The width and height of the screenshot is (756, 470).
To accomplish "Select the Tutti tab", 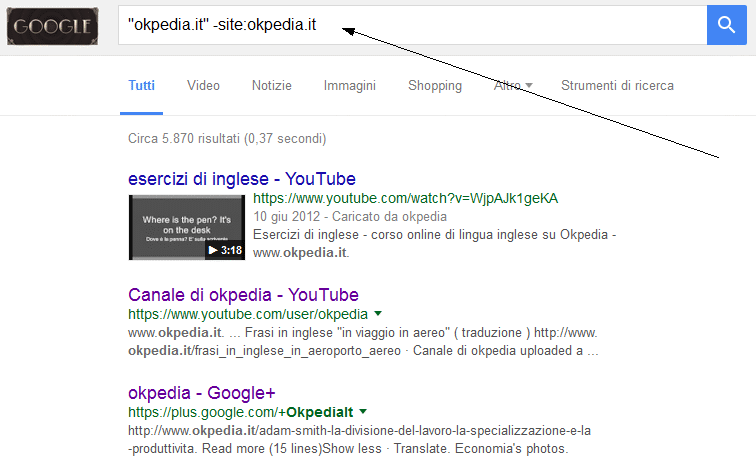I will (x=141, y=85).
